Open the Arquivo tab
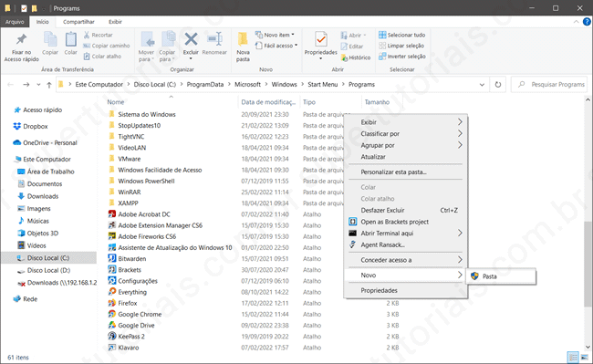593x364 pixels. click(15, 22)
